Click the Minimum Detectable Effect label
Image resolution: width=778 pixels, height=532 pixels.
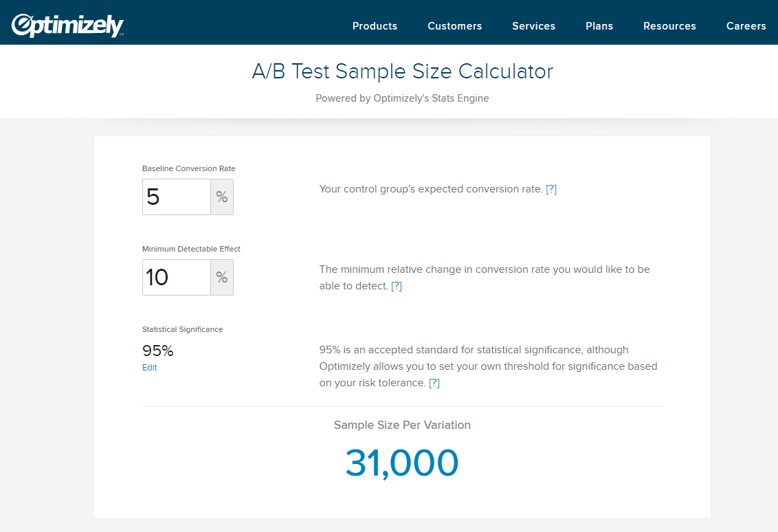click(x=191, y=249)
